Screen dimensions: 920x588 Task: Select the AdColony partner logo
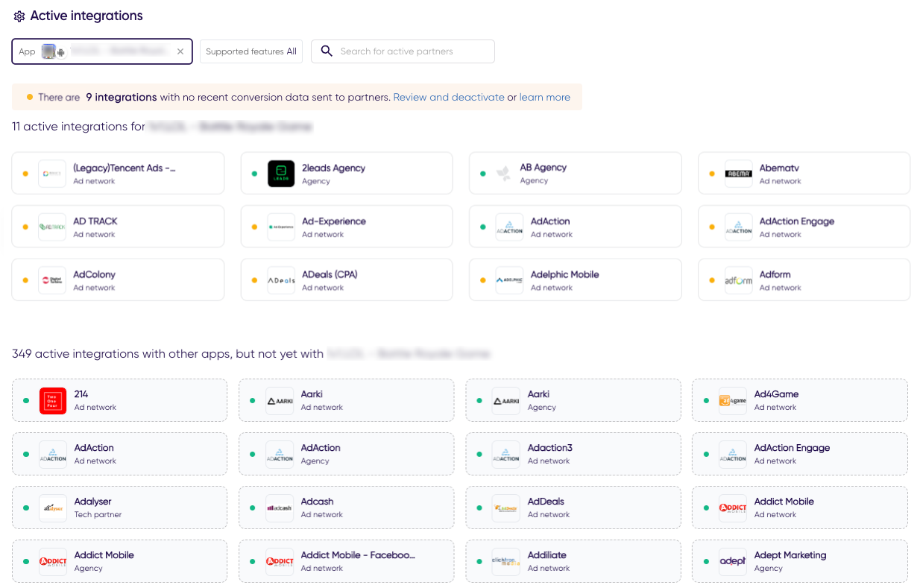(51, 279)
